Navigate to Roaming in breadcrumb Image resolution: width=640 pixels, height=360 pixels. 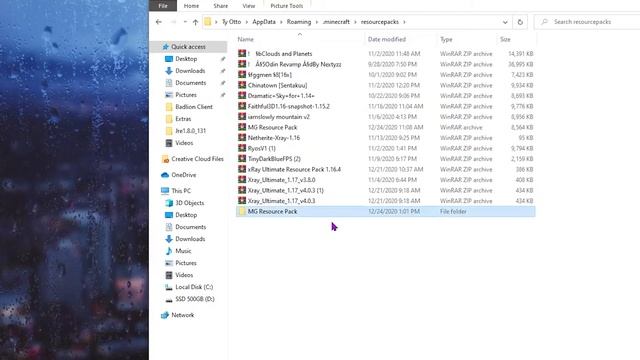tap(299, 22)
